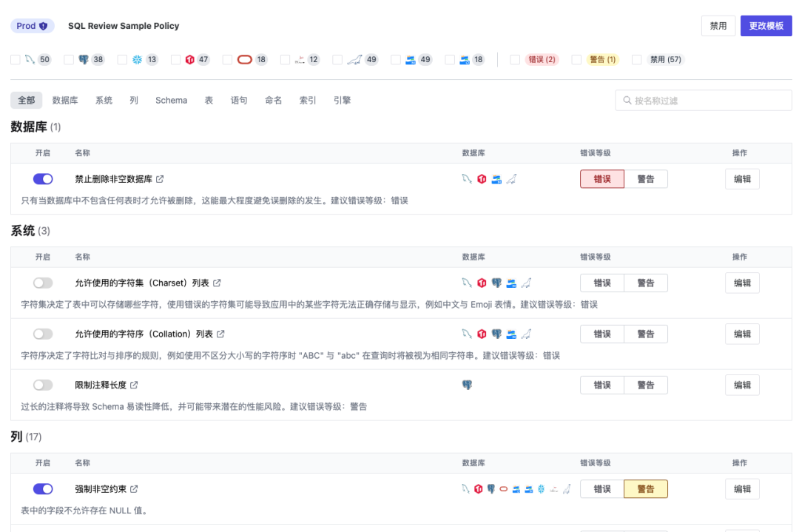The image size is (799, 532).
Task: Click 编辑 for 强制非空约束 rule
Action: coord(742,488)
